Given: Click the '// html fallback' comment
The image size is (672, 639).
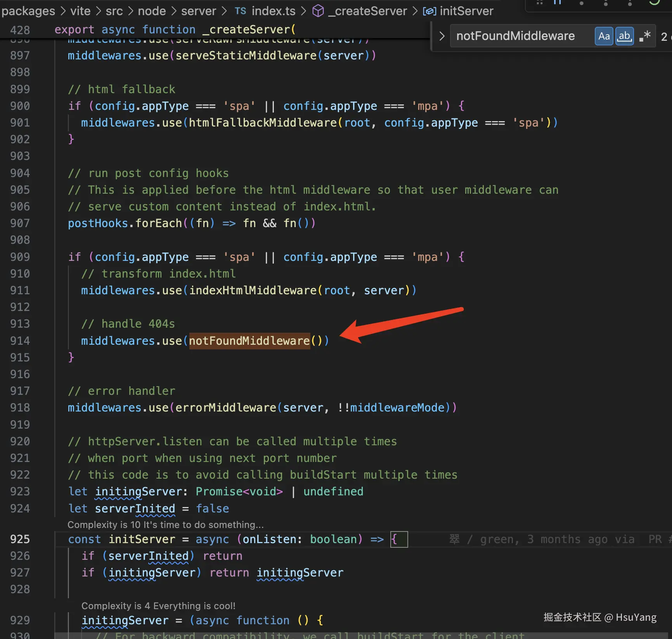Looking at the screenshot, I should (121, 89).
